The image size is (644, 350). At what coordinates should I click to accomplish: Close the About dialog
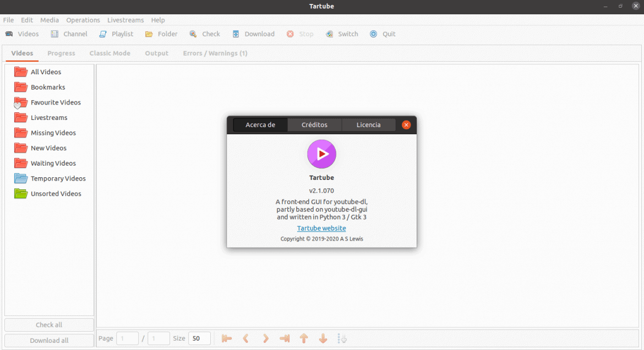pos(406,125)
